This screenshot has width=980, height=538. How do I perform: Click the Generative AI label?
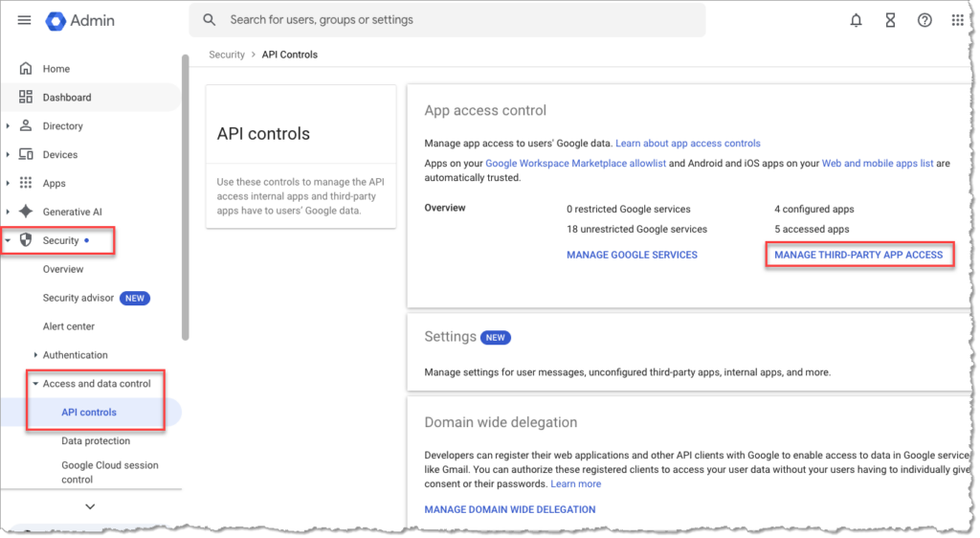coord(72,213)
